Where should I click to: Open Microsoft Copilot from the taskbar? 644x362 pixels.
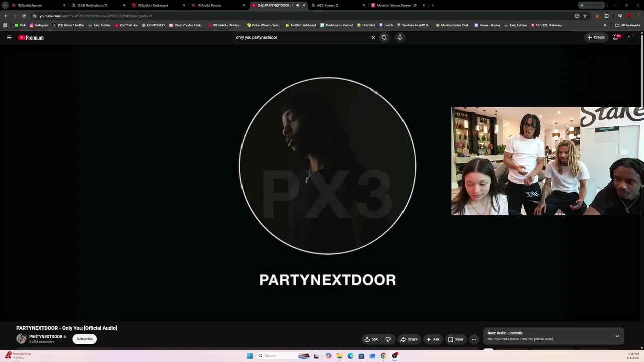(329, 356)
